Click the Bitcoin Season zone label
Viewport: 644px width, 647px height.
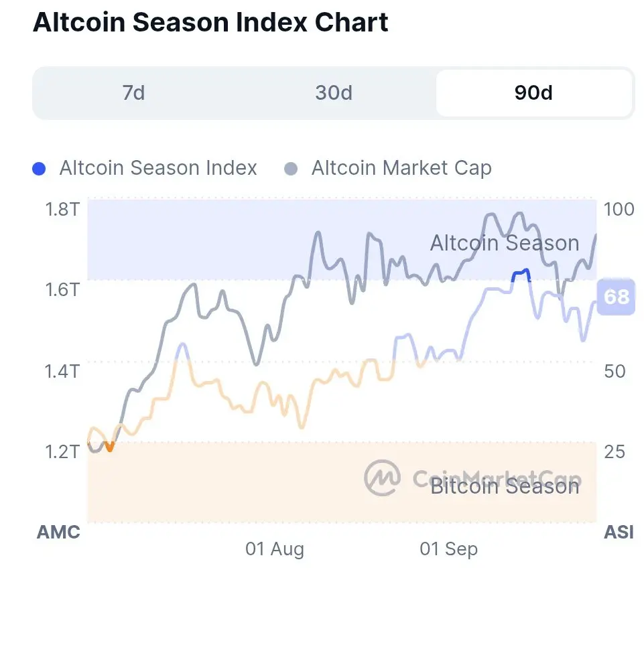504,486
